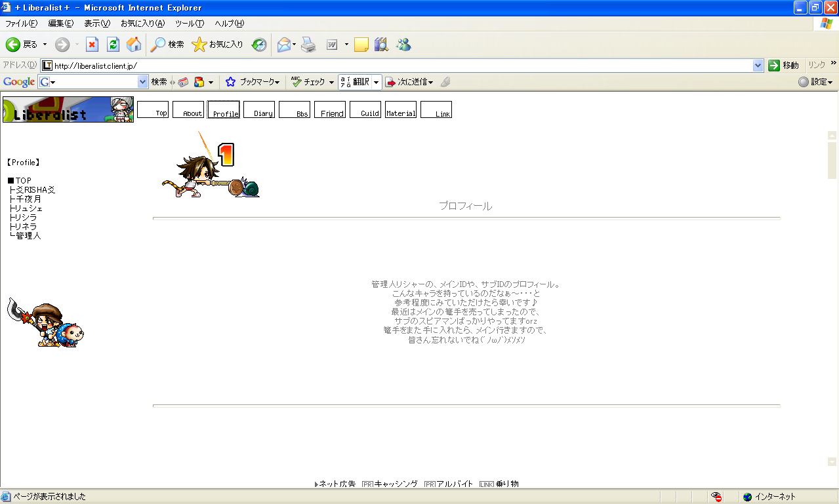Open the Diary page button
This screenshot has width=839, height=504.
259,109
